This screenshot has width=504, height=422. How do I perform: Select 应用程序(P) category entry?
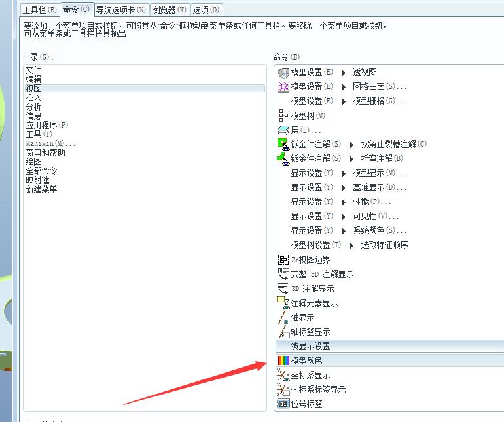pos(47,125)
